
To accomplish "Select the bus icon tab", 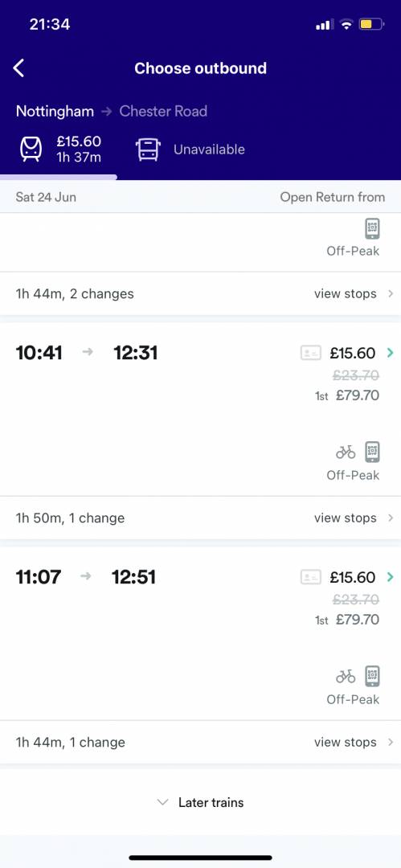I will [x=149, y=149].
